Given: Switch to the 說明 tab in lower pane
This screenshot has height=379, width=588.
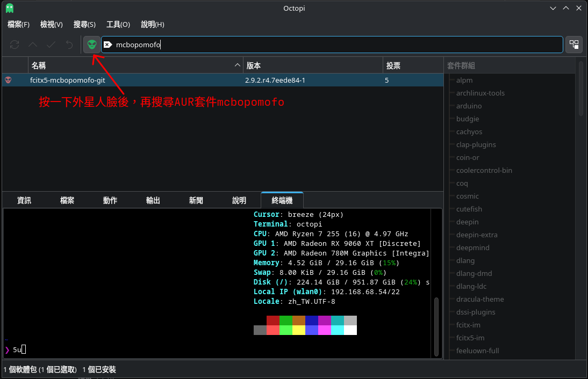Looking at the screenshot, I should [239, 200].
